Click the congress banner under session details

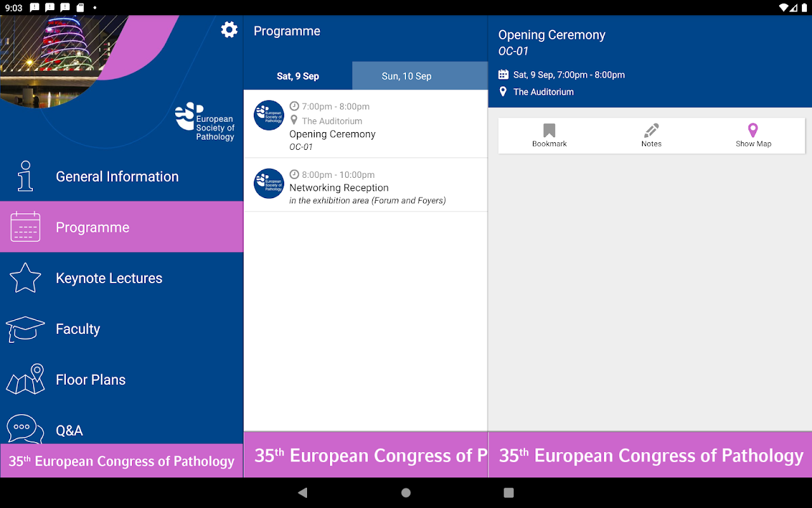click(x=650, y=455)
